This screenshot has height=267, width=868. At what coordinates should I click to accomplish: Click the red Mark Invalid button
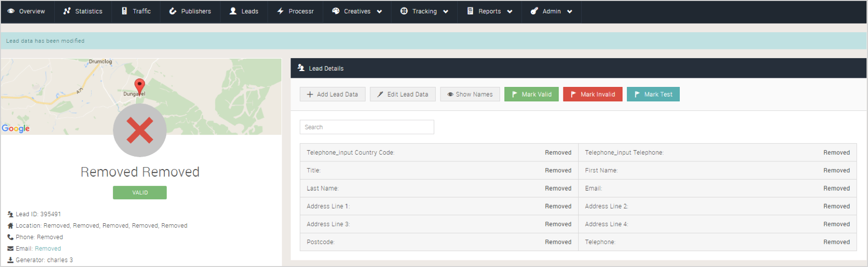point(593,94)
